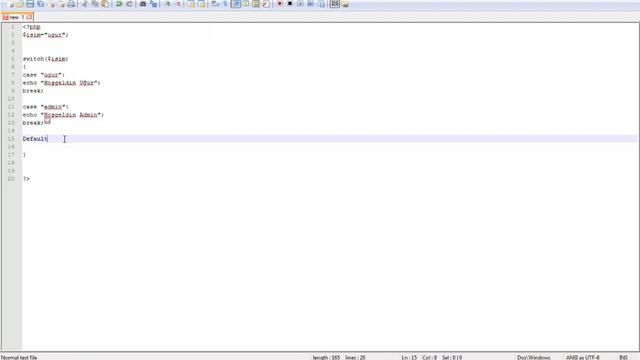Select the 'new 1' document tab
This screenshot has width=640, height=360.
[x=17, y=17]
